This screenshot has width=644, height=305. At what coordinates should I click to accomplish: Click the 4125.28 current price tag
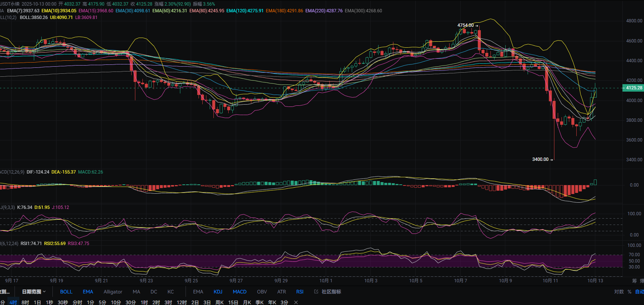click(633, 88)
